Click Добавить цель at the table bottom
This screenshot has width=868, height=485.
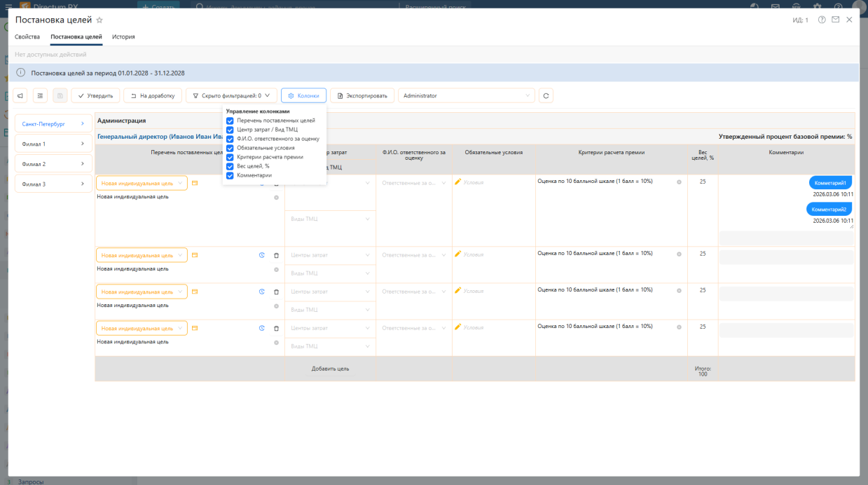tap(330, 368)
